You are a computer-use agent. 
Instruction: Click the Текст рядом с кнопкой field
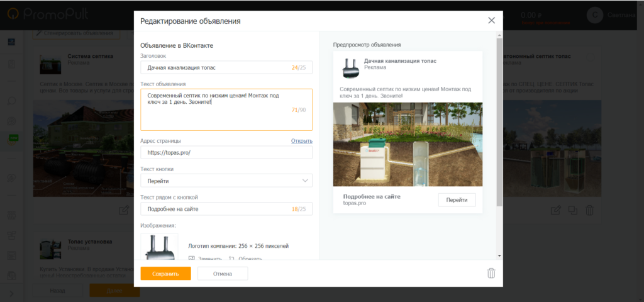(x=226, y=209)
